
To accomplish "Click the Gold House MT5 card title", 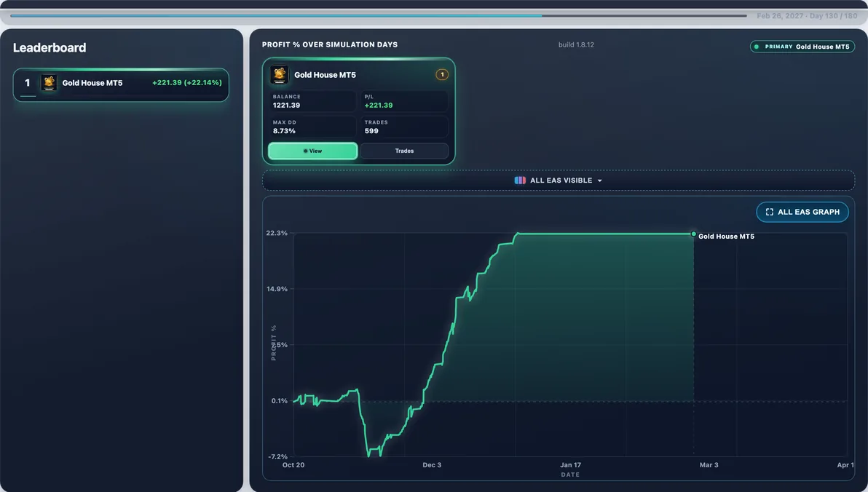I will coord(325,75).
